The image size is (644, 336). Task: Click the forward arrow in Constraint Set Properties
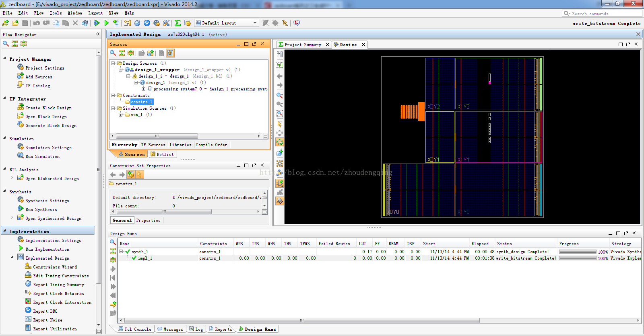click(122, 174)
